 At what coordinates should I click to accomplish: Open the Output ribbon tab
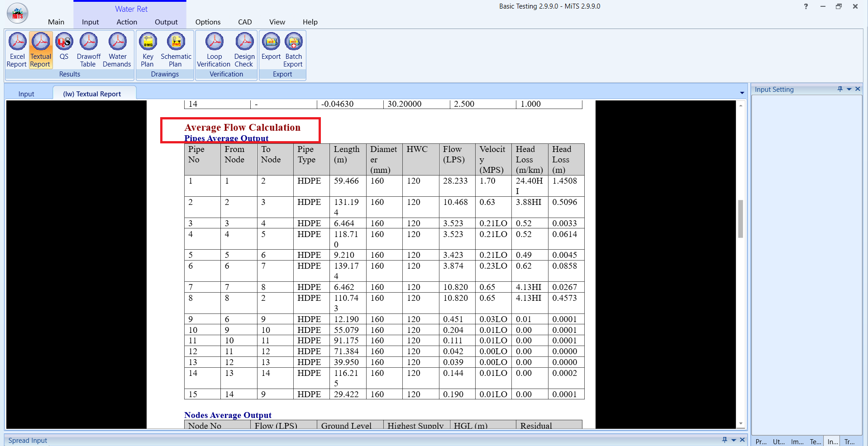(166, 22)
